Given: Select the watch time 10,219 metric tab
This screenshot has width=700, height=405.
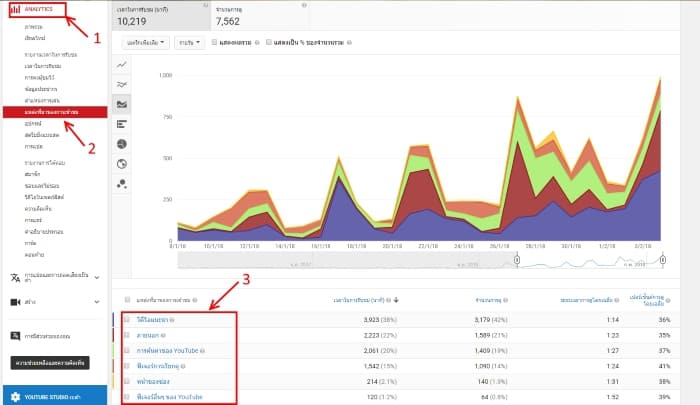Looking at the screenshot, I should 160,15.
